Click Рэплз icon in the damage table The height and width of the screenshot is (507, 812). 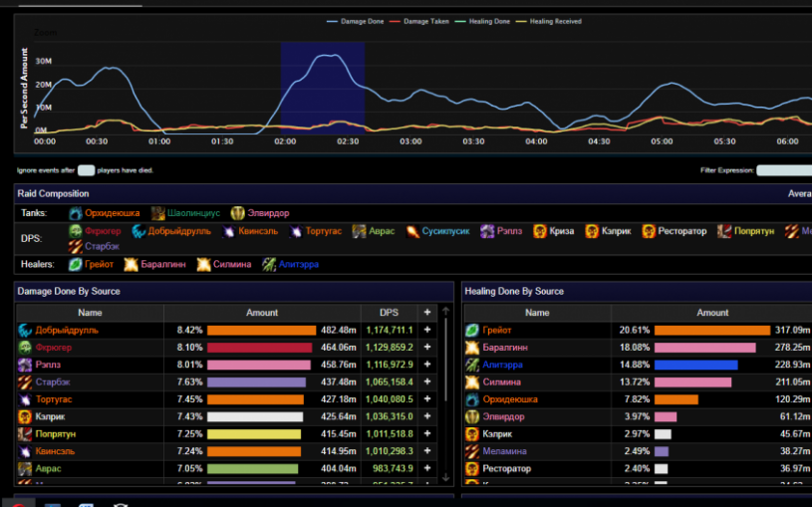pyautogui.click(x=25, y=365)
